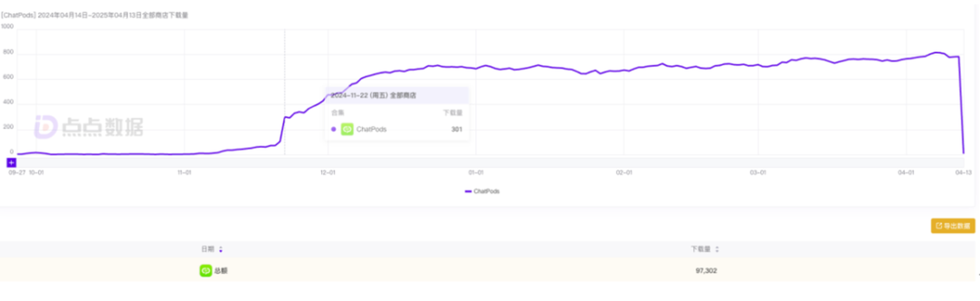Click the green ChatPods icon in the totals row
The image size is (980, 301).
point(205,270)
